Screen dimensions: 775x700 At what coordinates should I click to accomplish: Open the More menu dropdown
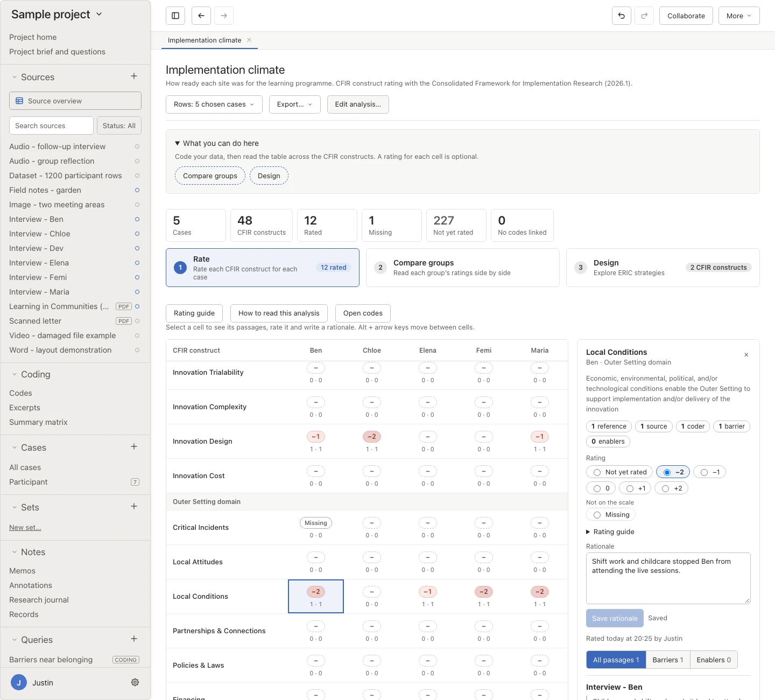point(739,16)
